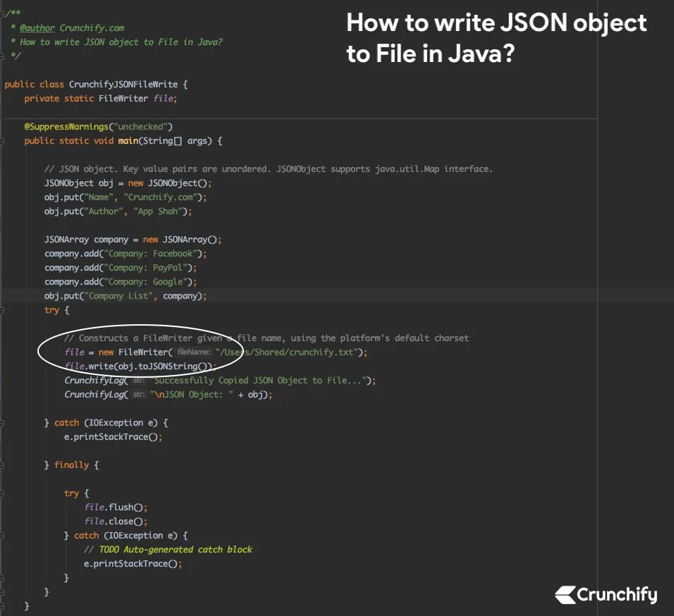Click 'private static FileWriter file;' declaration

click(x=101, y=99)
